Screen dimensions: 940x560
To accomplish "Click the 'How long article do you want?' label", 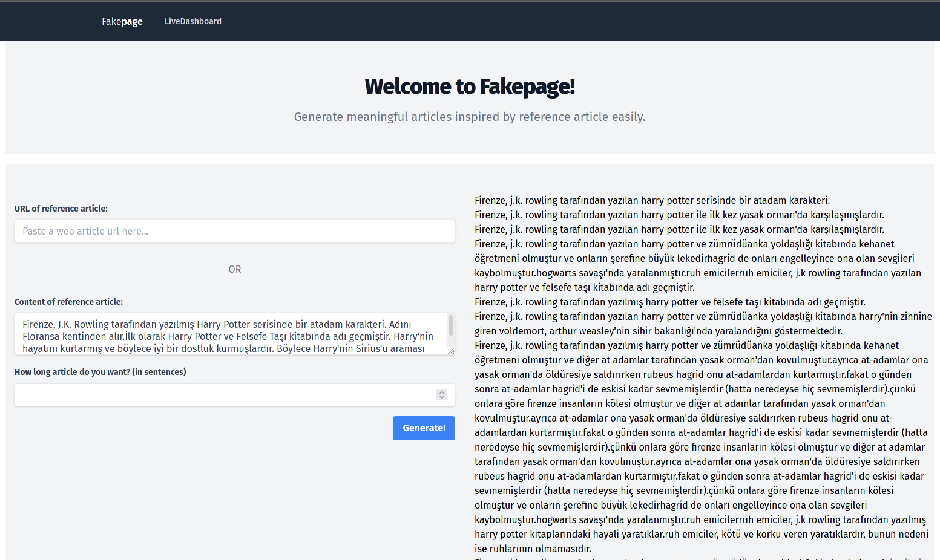I will coord(100,372).
